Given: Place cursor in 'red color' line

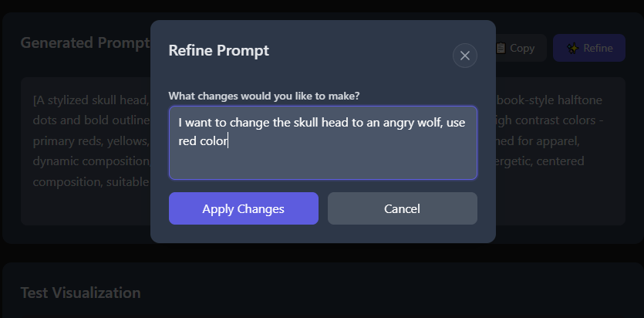Looking at the screenshot, I should [x=203, y=141].
